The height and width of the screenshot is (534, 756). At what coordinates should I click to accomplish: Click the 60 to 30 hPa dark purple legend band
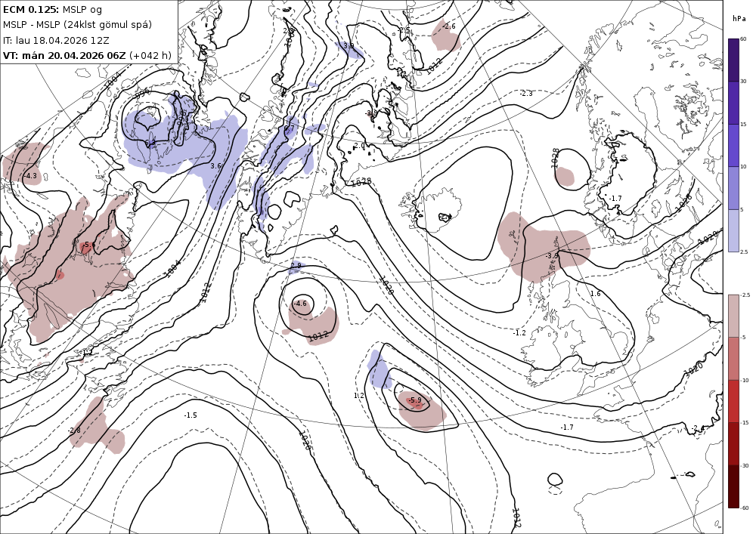click(x=733, y=60)
